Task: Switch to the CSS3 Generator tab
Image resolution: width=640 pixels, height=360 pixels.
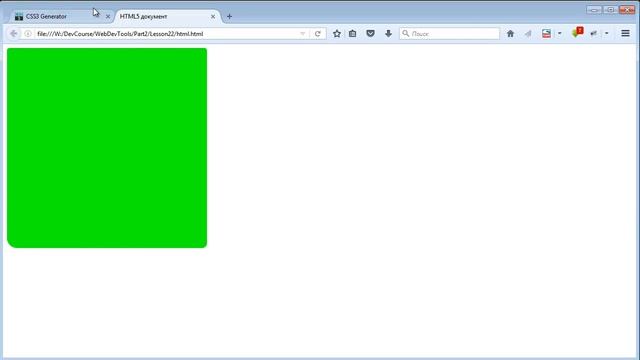Action: click(x=61, y=16)
